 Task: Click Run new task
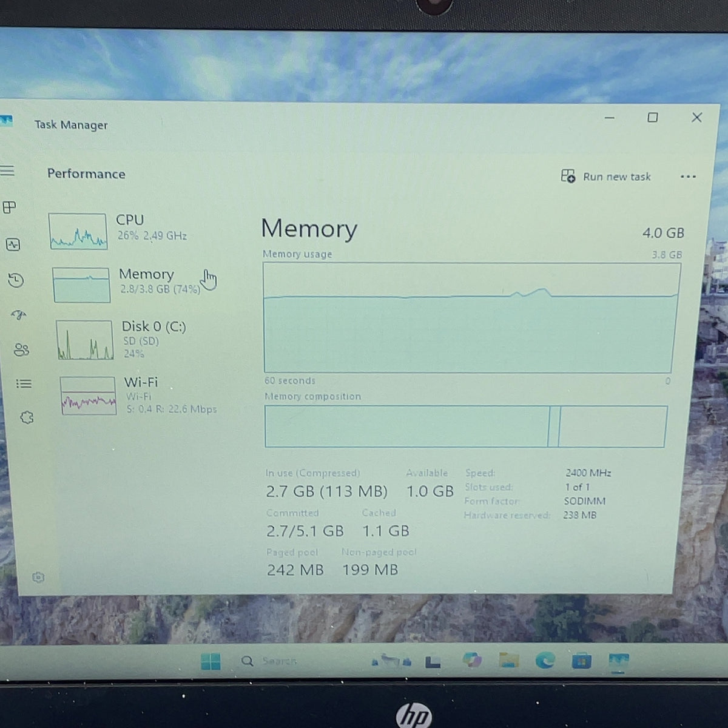605,177
